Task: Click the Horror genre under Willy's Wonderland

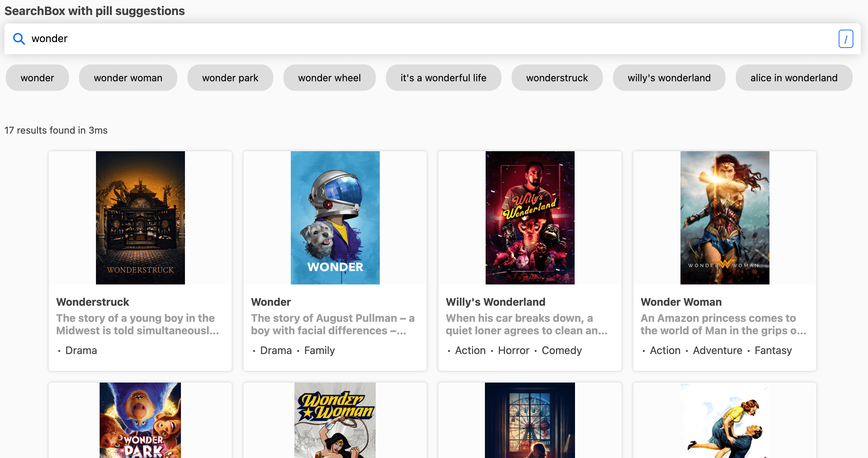Action: pyautogui.click(x=513, y=350)
